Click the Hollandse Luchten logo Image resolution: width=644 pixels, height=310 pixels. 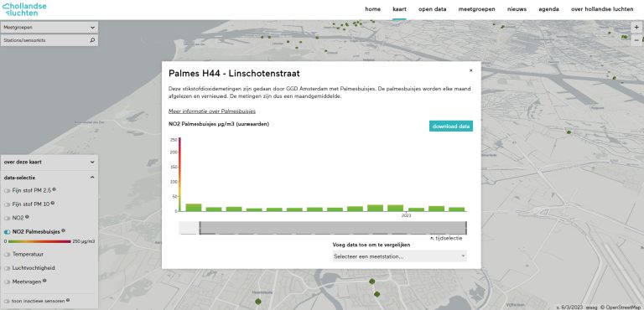(x=24, y=9)
